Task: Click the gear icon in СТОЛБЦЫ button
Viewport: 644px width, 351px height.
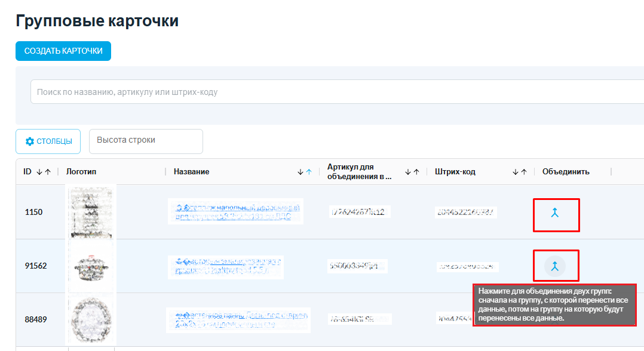Action: (30, 141)
